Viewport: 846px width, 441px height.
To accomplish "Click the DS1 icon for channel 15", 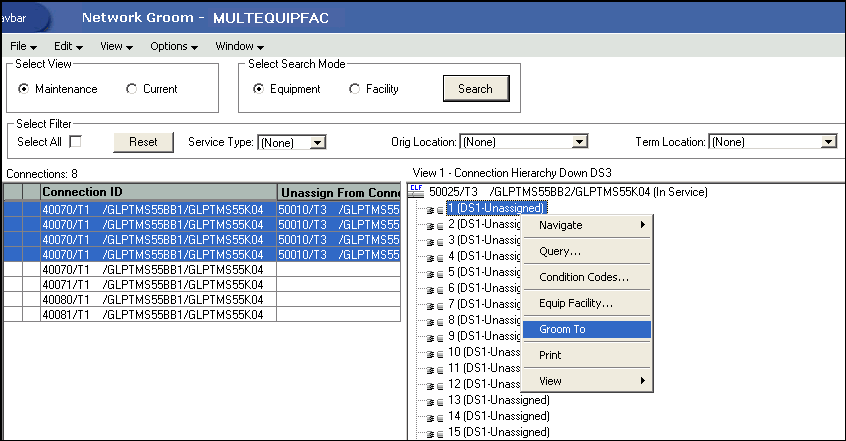I will click(435, 434).
